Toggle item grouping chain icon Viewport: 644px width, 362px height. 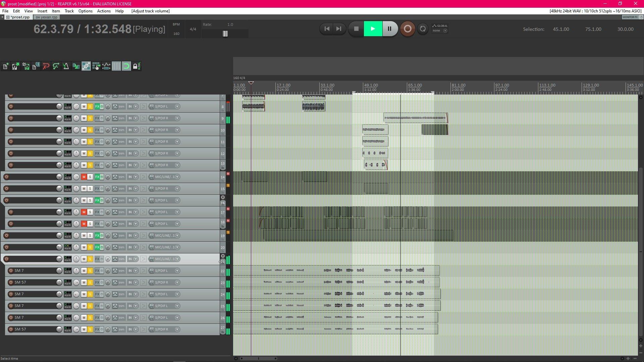pos(86,66)
